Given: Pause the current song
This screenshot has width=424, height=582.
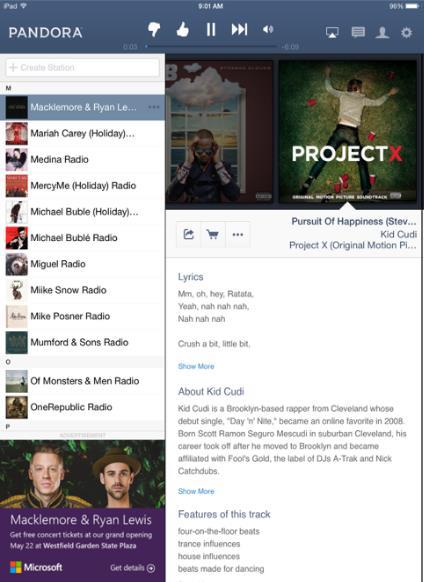Looking at the screenshot, I should pos(211,29).
